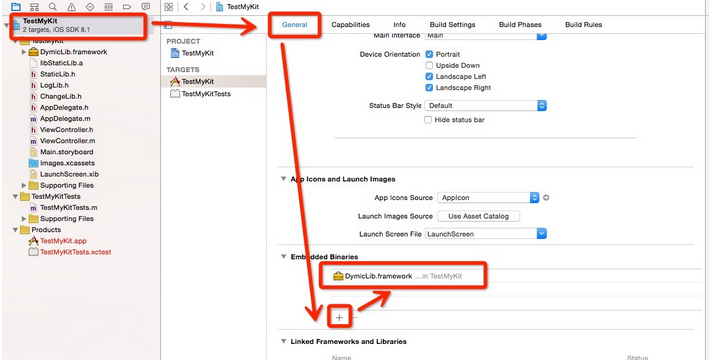Open the Debug navigator icon
The width and height of the screenshot is (709, 361).
(109, 7)
